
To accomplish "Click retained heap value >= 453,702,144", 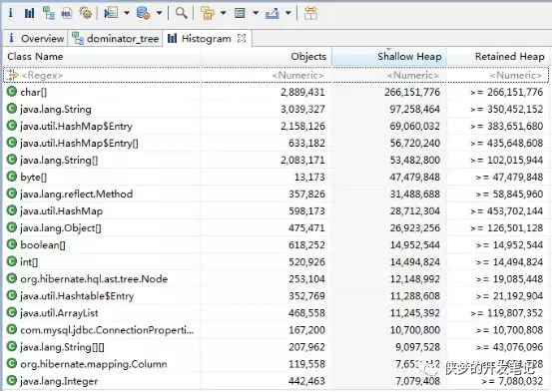I will click(507, 211).
